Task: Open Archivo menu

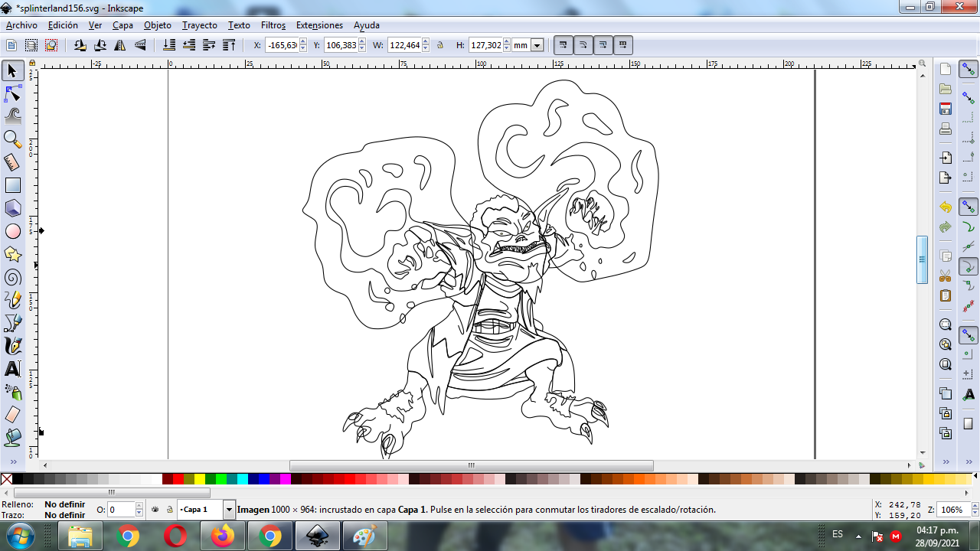Action: click(x=21, y=25)
